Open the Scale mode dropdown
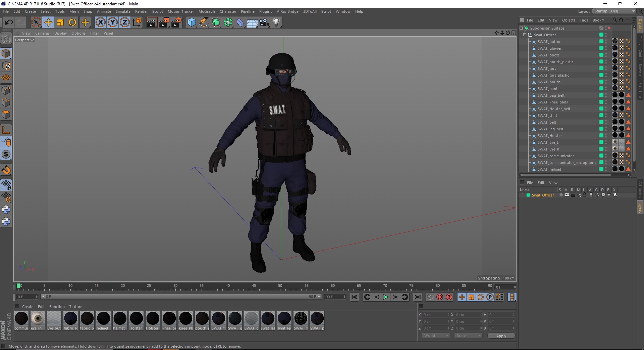 click(468, 336)
